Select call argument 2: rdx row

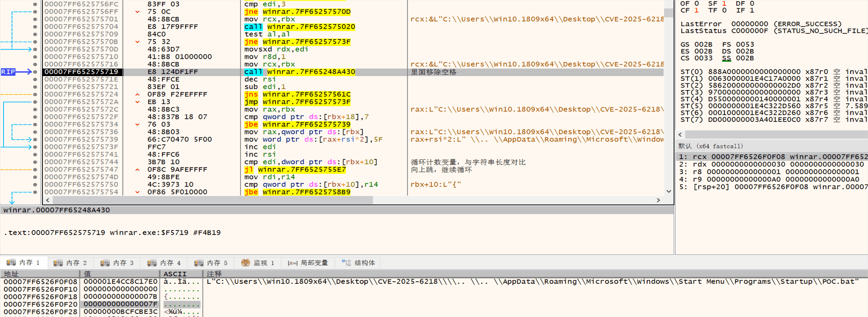(x=772, y=164)
